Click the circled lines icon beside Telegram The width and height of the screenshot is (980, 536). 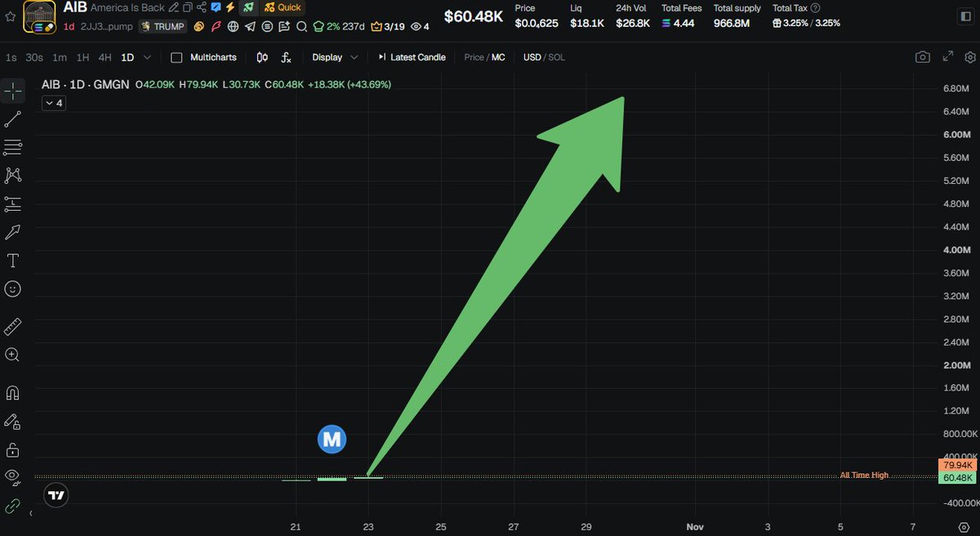coord(267,26)
